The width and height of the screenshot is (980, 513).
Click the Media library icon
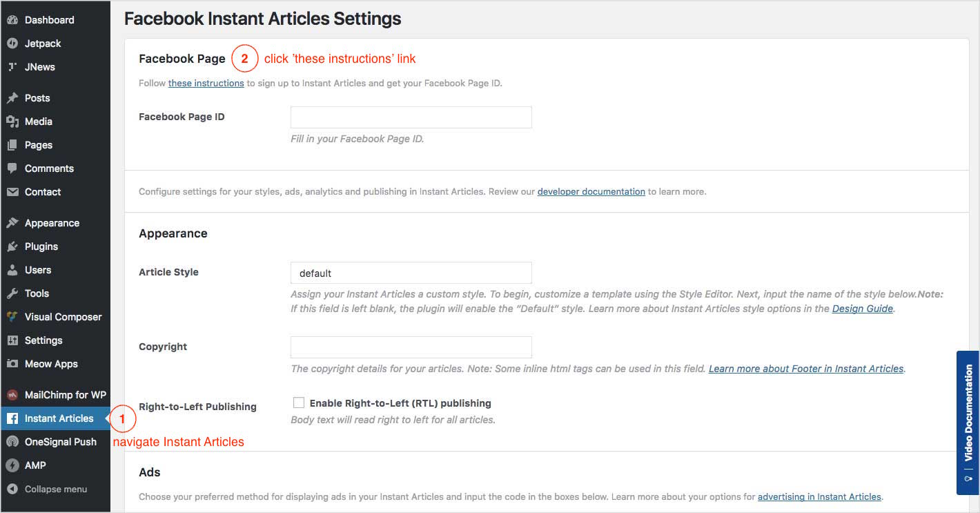coord(12,122)
